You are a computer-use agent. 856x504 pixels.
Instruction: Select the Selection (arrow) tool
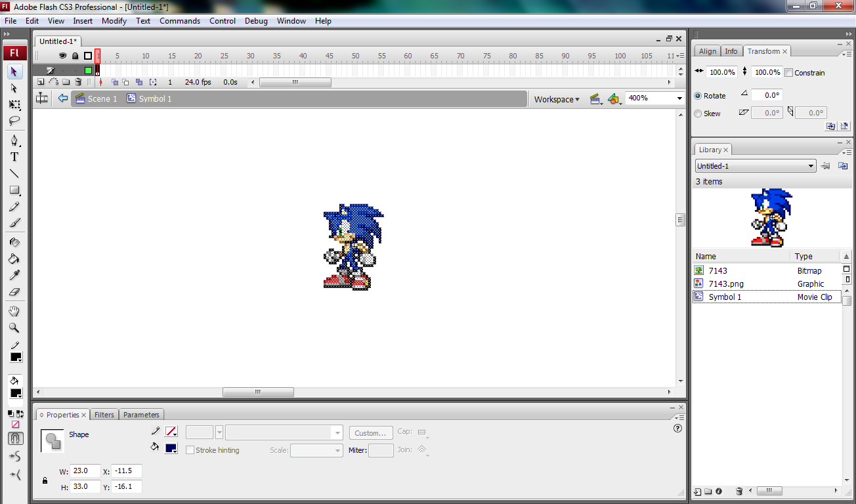coord(14,71)
